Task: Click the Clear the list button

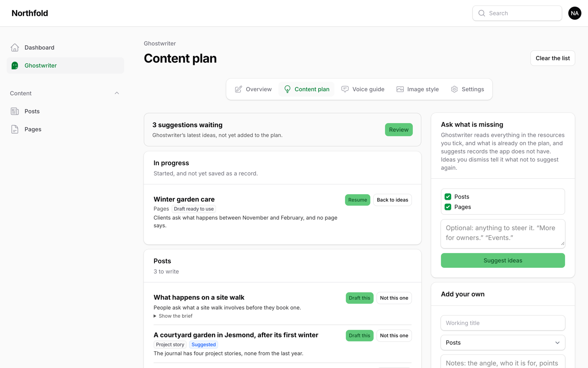Action: 552,58
